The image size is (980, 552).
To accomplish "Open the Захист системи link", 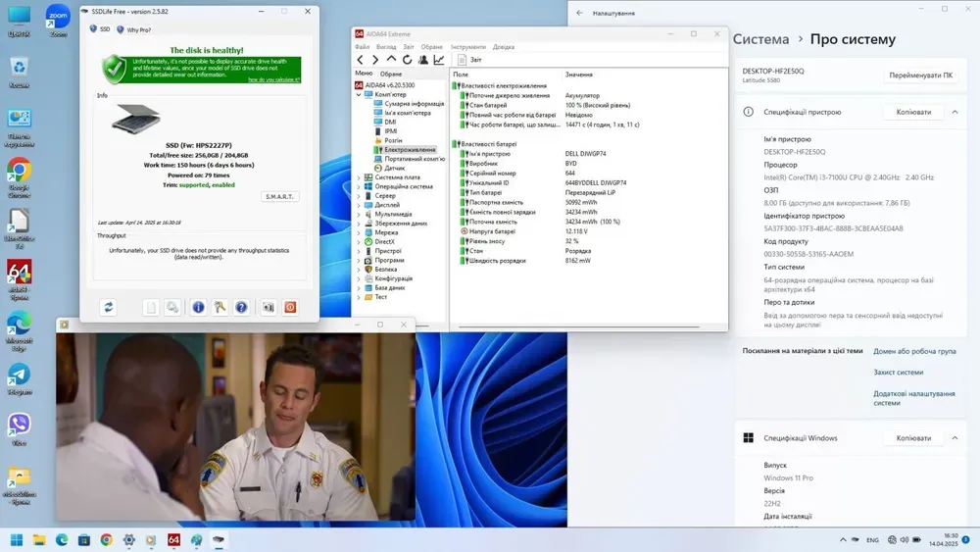I will pyautogui.click(x=898, y=372).
